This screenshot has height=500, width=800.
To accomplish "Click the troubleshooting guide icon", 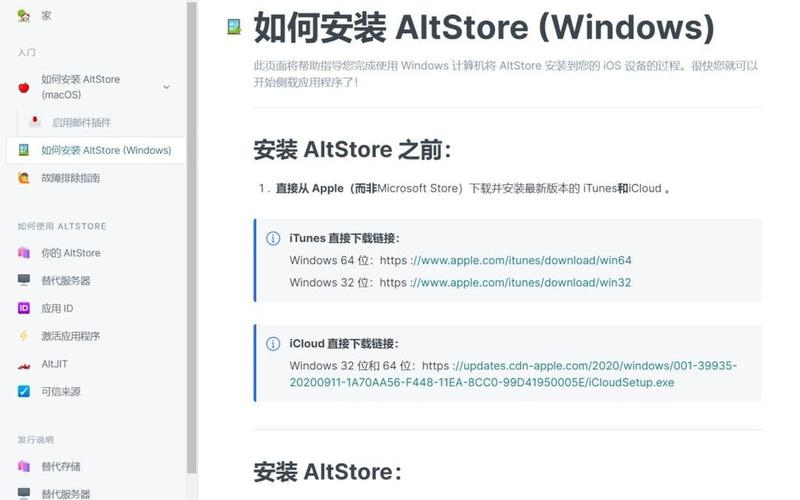I will click(x=23, y=178).
